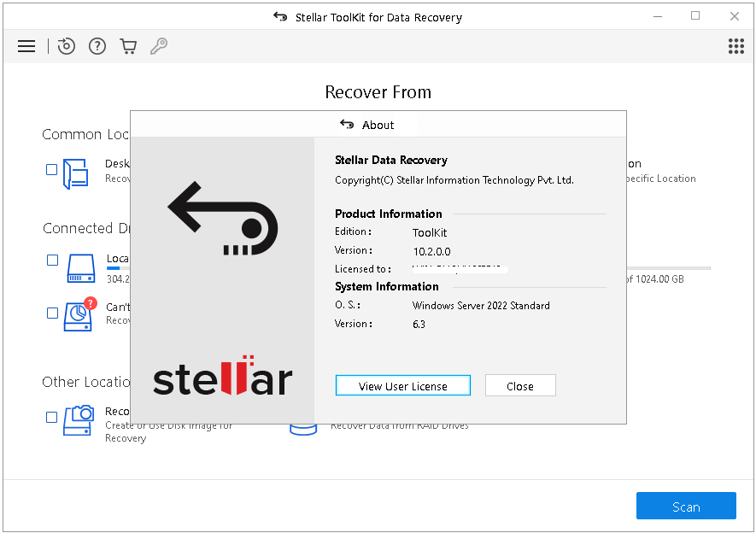Viewport: 756px width, 533px height.
Task: Click the 'Stellar Data Recovery' title text
Action: [391, 160]
